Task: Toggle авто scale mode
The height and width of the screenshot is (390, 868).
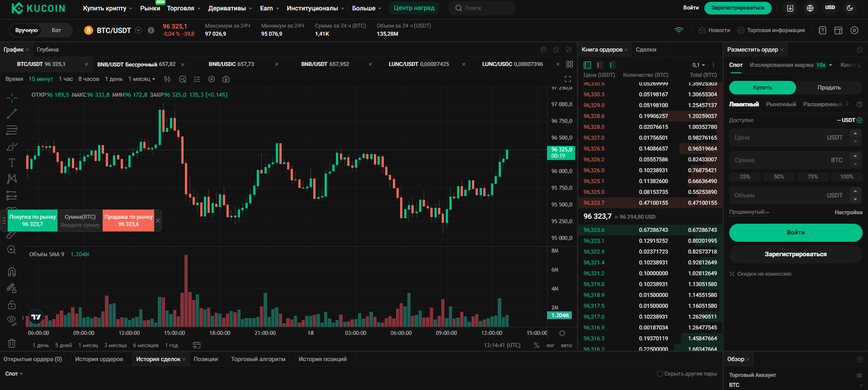Action: point(566,345)
